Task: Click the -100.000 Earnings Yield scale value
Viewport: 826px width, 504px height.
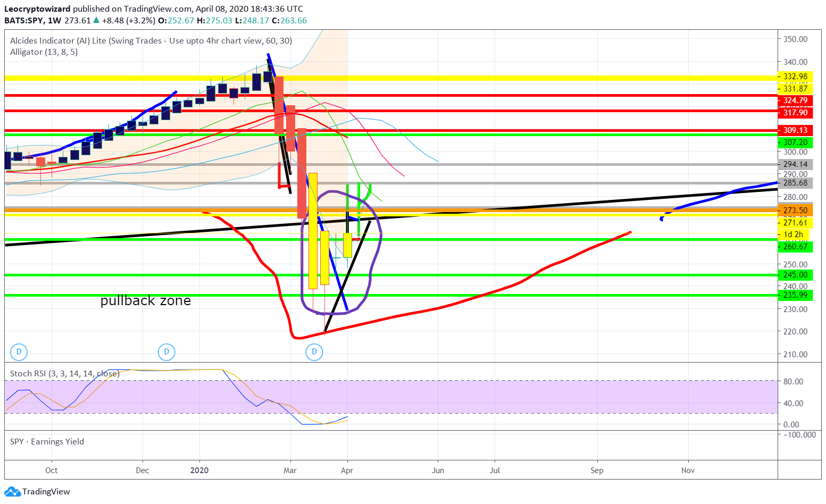Action: pyautogui.click(x=799, y=435)
